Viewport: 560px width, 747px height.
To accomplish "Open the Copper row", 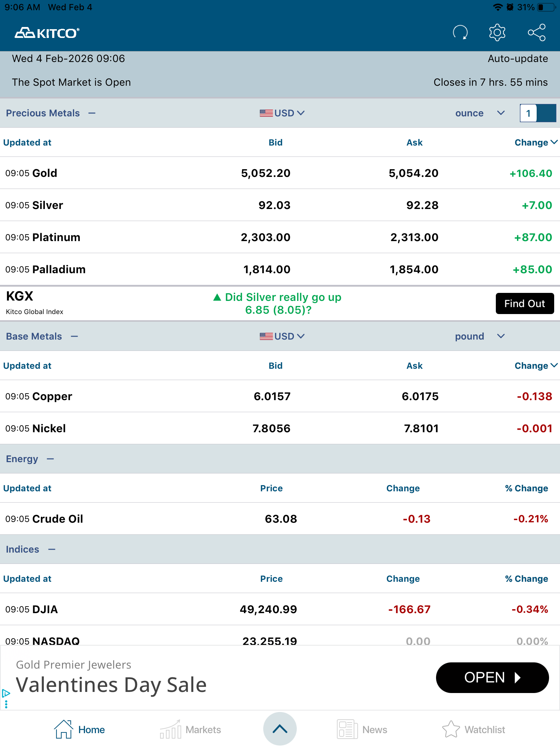I will coord(280,396).
